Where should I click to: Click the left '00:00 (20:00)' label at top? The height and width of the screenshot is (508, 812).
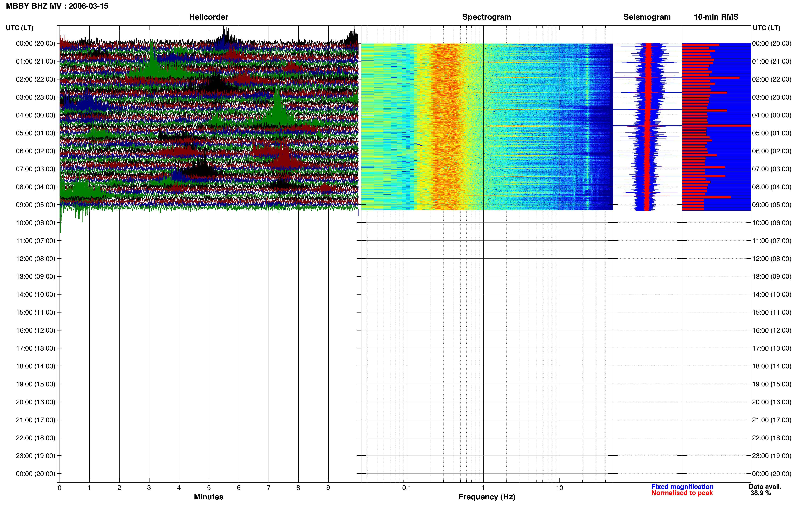(36, 43)
